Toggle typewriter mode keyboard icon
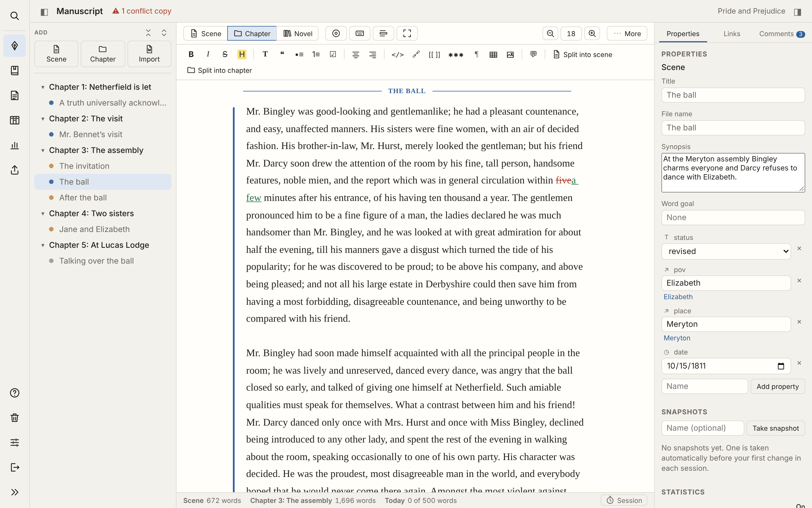This screenshot has height=508, width=812. 360,34
